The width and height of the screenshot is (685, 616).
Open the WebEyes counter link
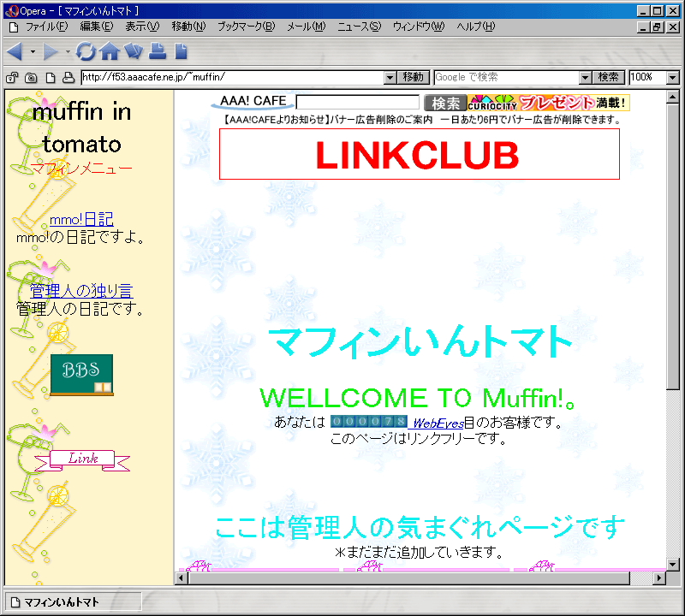[x=438, y=423]
